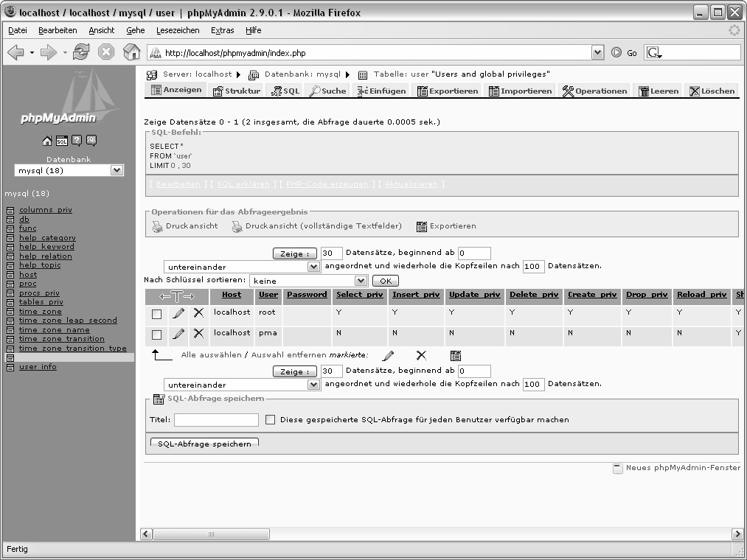Click the Firefox reload button
Viewport: 747px width, 560px height.
point(81,52)
